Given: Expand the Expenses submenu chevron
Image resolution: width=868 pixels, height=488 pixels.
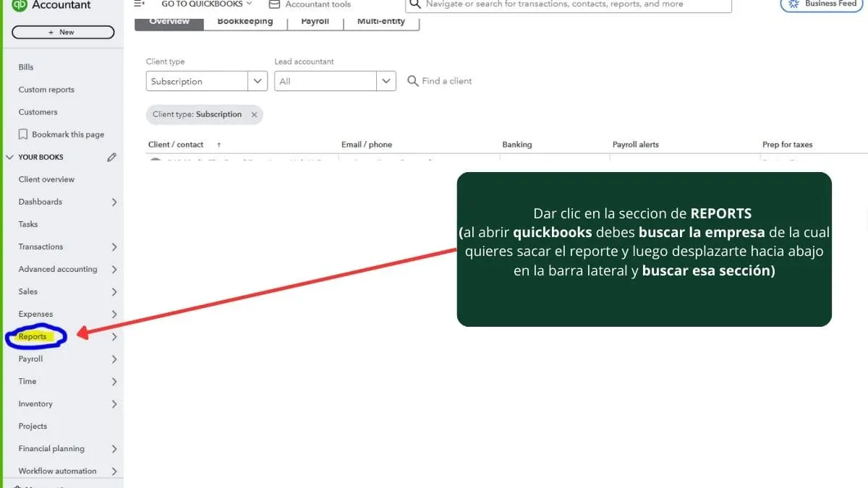Looking at the screenshot, I should [114, 314].
